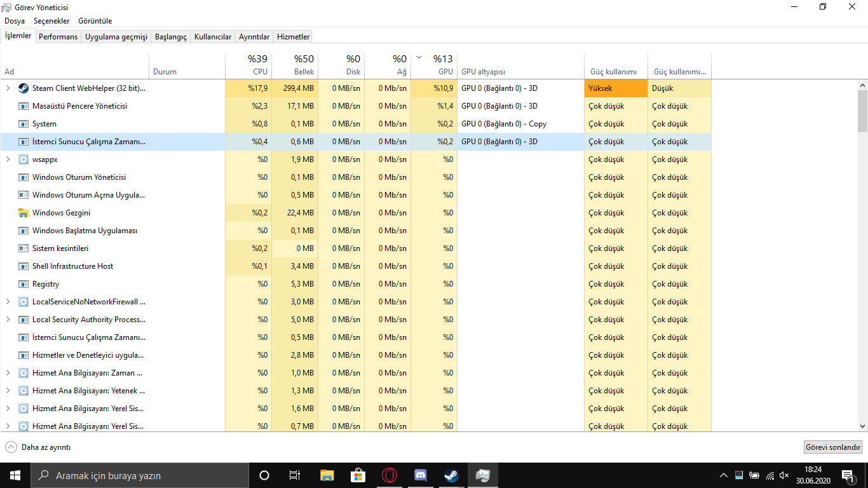The width and height of the screenshot is (868, 488).
Task: Sort processes by CPU column
Action: tap(248, 65)
